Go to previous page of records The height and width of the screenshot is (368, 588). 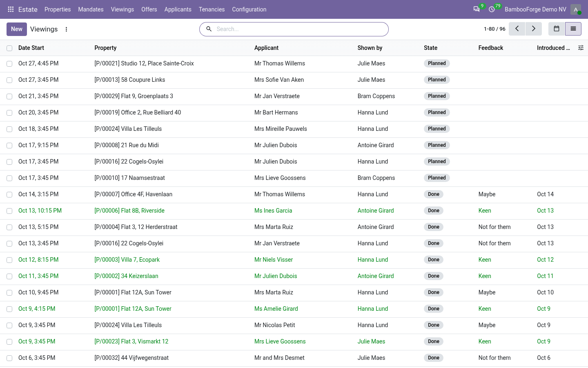tap(517, 29)
